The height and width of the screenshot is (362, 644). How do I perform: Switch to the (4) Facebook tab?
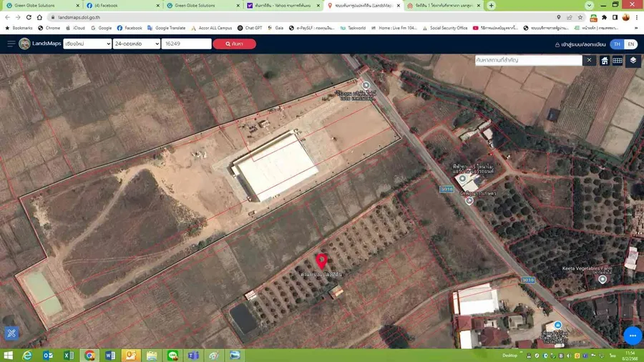click(x=122, y=5)
